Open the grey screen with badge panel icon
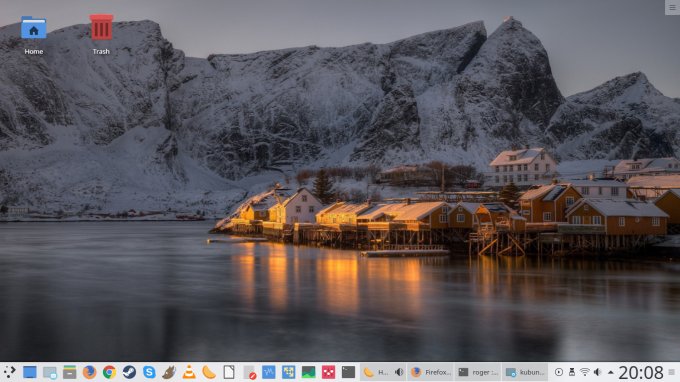Viewport: 680px width, 382px height. tap(49, 372)
